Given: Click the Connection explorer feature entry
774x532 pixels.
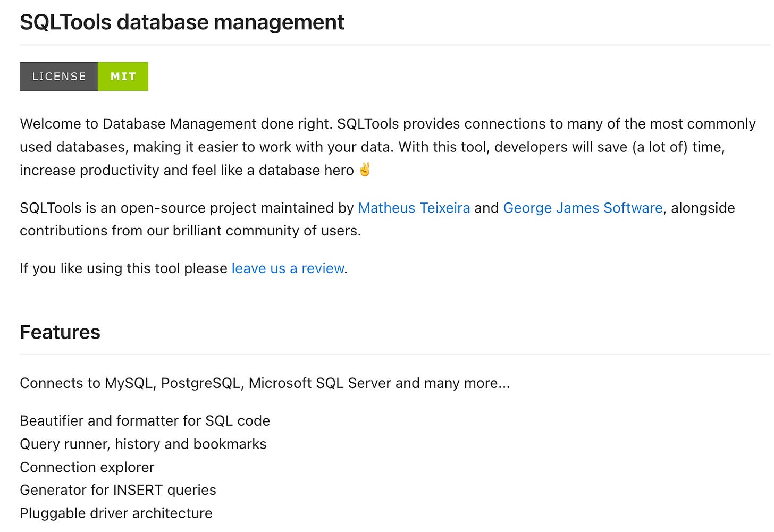Looking at the screenshot, I should (87, 467).
